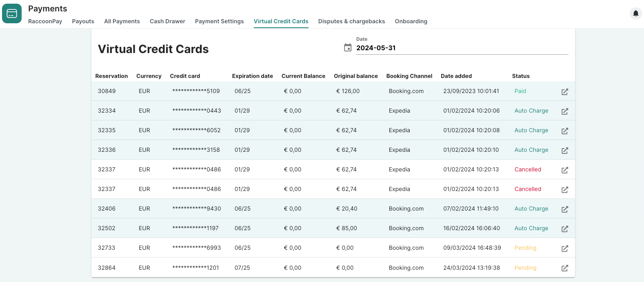This screenshot has height=282, width=644.
Task: Open external link for reservation 32733
Action: pos(565,249)
